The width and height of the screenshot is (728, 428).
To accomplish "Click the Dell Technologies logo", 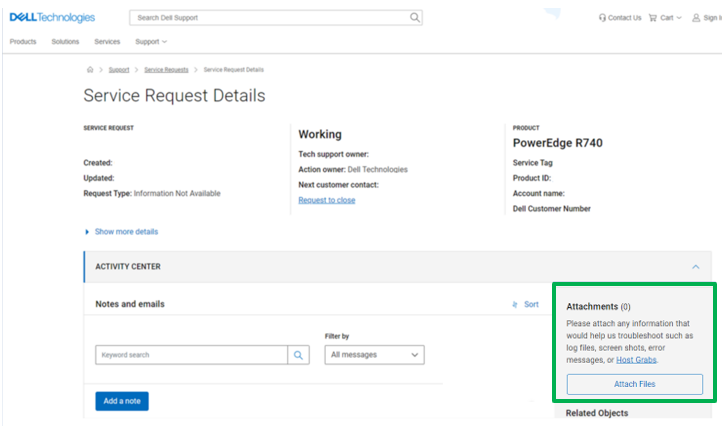I will click(52, 18).
